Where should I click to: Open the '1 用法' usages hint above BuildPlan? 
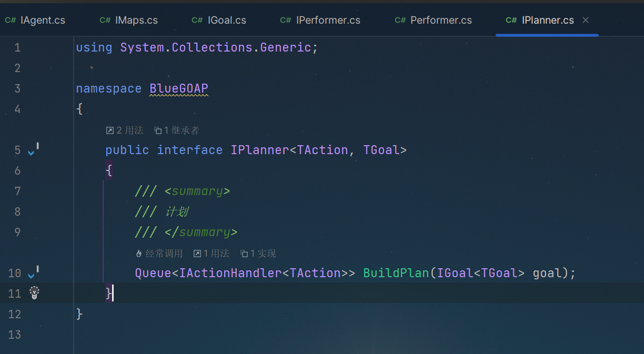click(x=211, y=254)
